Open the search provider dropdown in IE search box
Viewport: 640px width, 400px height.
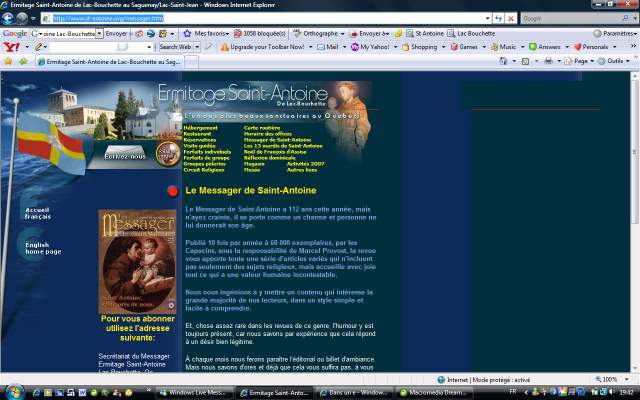[x=635, y=18]
